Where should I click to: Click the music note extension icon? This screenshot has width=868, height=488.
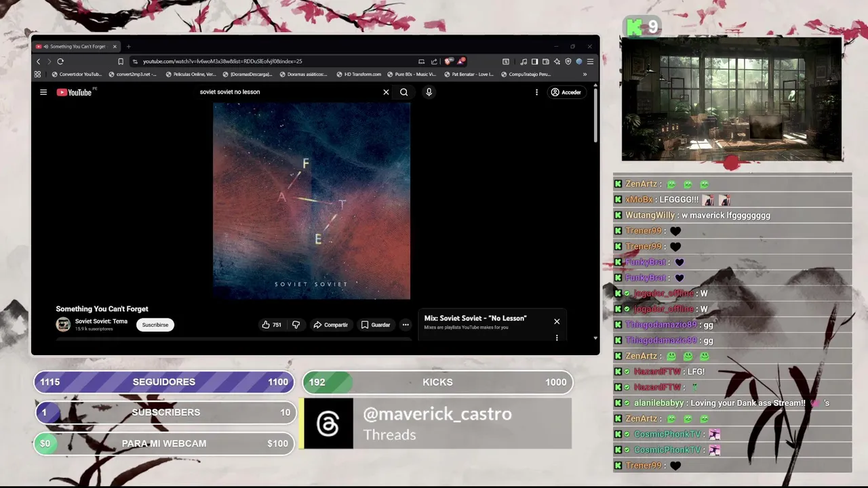pos(523,62)
